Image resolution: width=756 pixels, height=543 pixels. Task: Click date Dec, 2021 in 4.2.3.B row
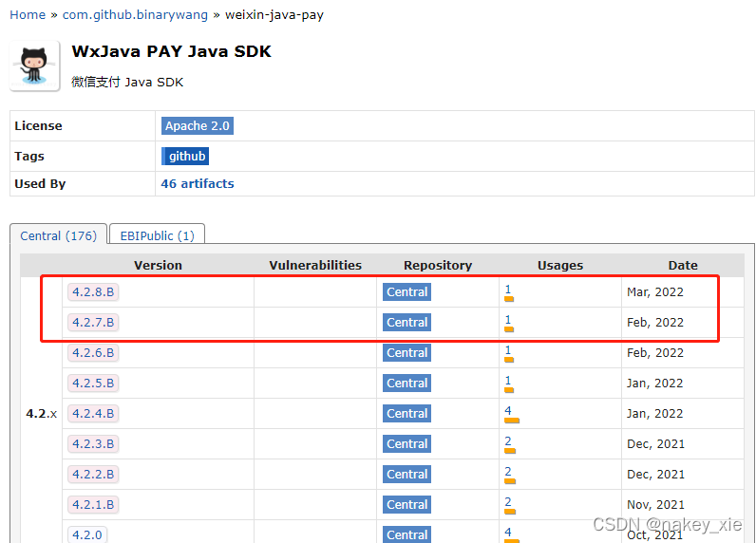(x=655, y=443)
